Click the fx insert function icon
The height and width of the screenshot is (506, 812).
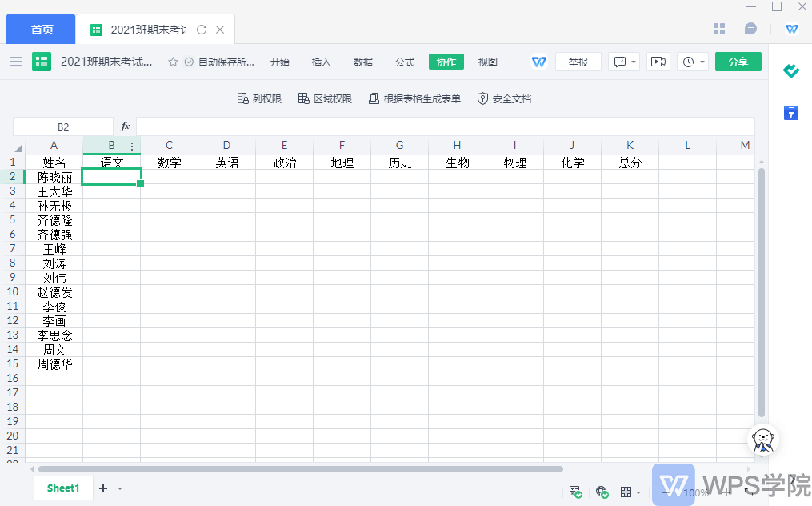(x=125, y=127)
